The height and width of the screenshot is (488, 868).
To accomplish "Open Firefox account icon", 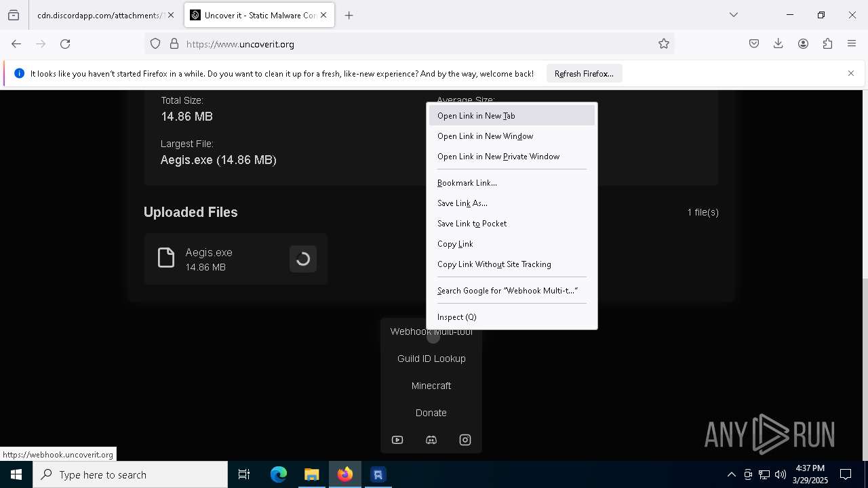I will (803, 44).
